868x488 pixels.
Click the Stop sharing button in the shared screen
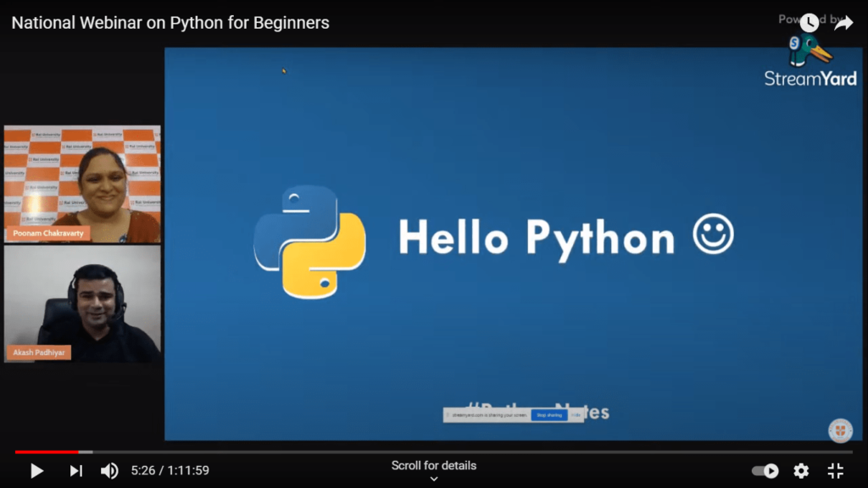(x=549, y=415)
